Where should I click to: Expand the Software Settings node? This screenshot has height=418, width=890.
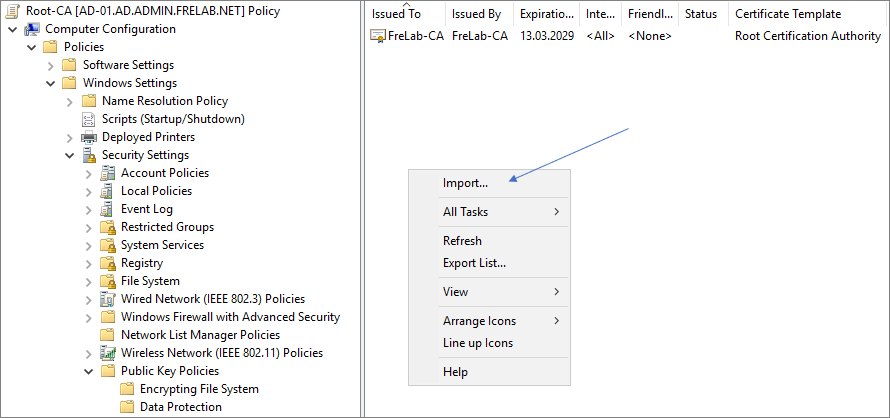51,65
